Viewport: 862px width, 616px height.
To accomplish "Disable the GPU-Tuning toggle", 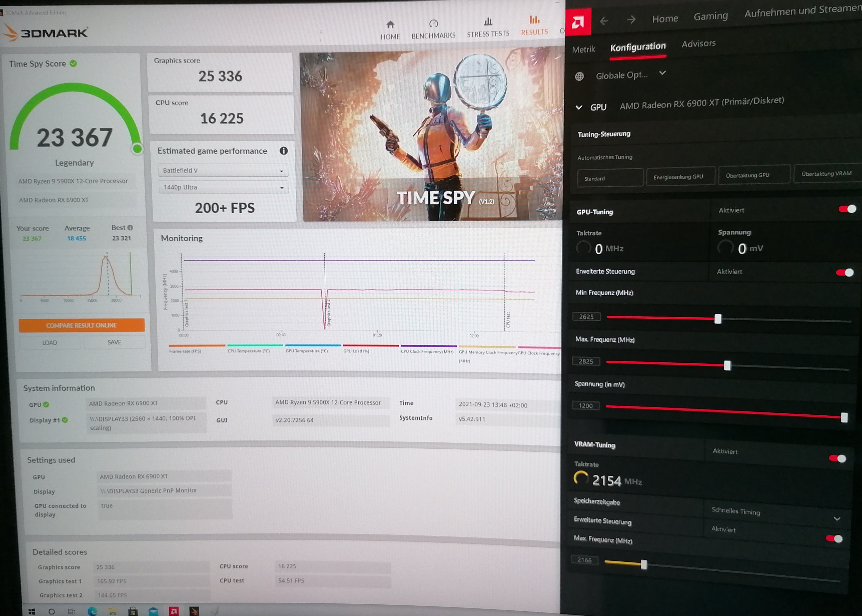I will [x=847, y=209].
